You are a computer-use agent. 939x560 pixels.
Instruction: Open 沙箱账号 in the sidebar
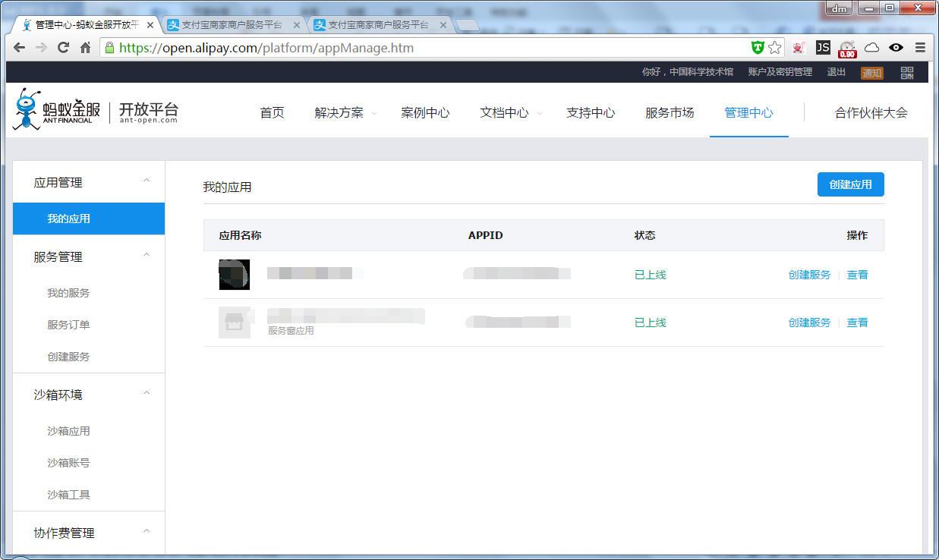click(68, 463)
